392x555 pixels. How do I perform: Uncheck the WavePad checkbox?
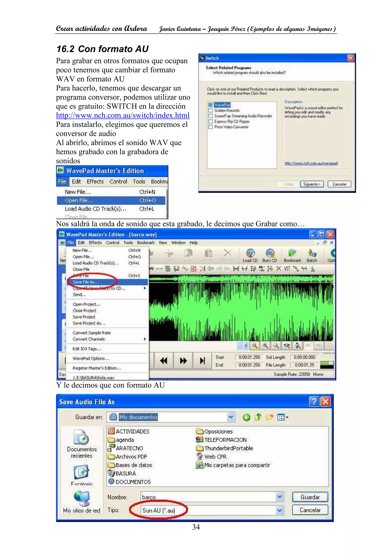pos(210,105)
